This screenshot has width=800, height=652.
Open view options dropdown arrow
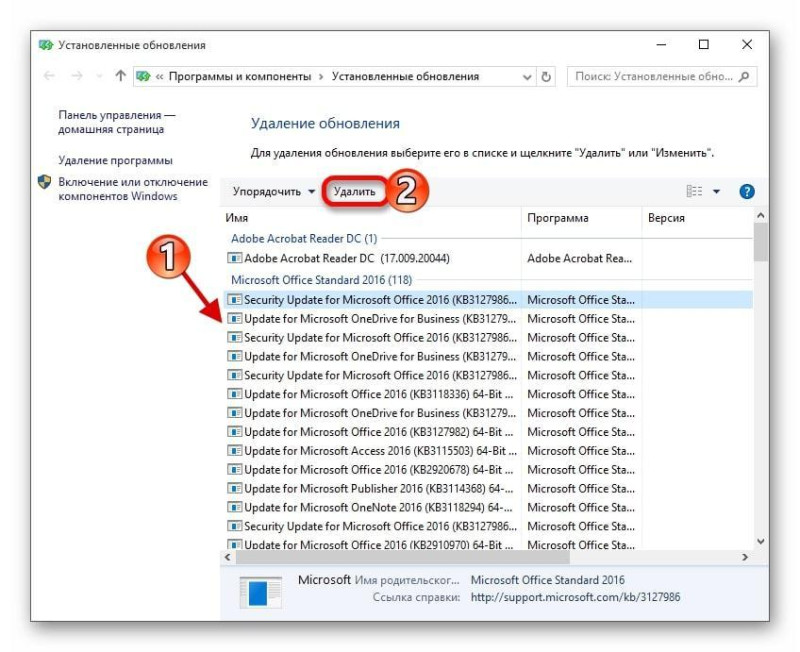coord(716,192)
